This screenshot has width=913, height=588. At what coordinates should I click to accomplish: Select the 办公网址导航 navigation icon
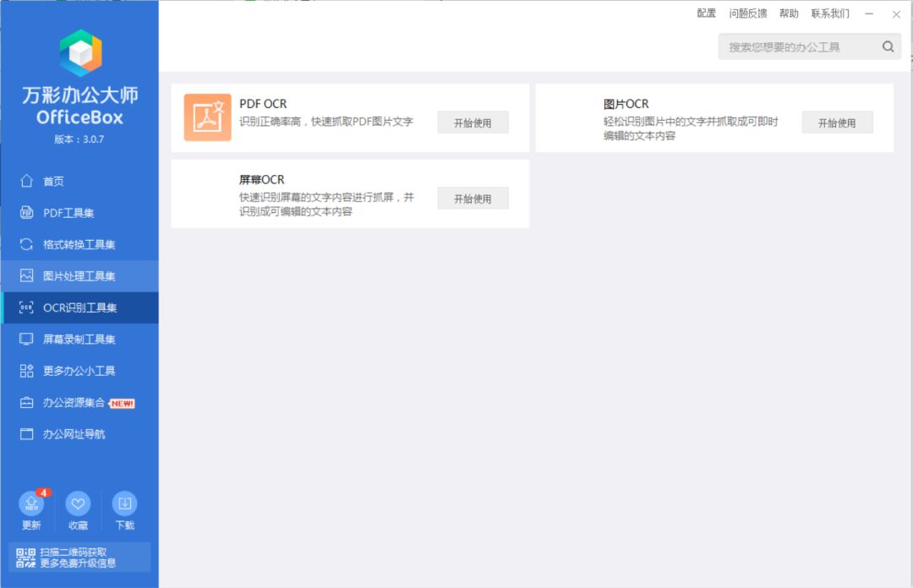point(28,433)
